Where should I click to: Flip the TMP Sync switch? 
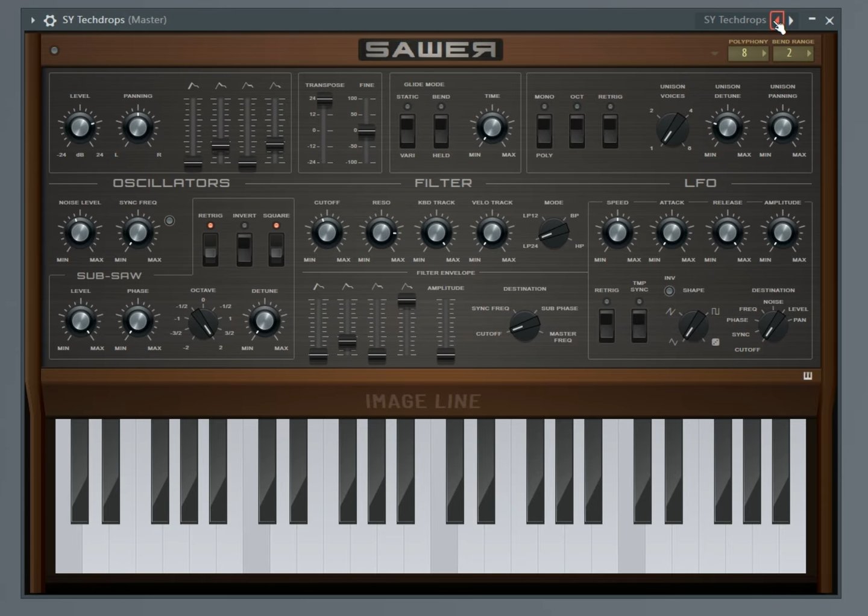pos(639,325)
